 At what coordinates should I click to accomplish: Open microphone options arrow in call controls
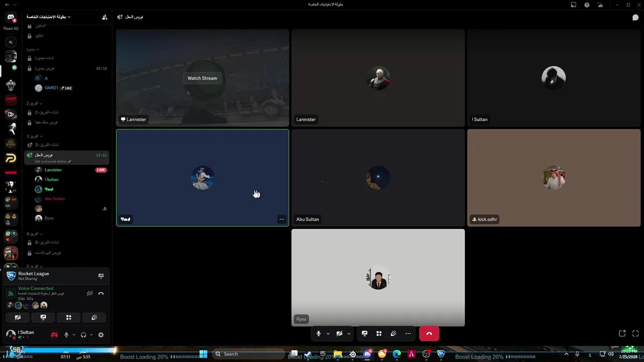[x=328, y=333]
